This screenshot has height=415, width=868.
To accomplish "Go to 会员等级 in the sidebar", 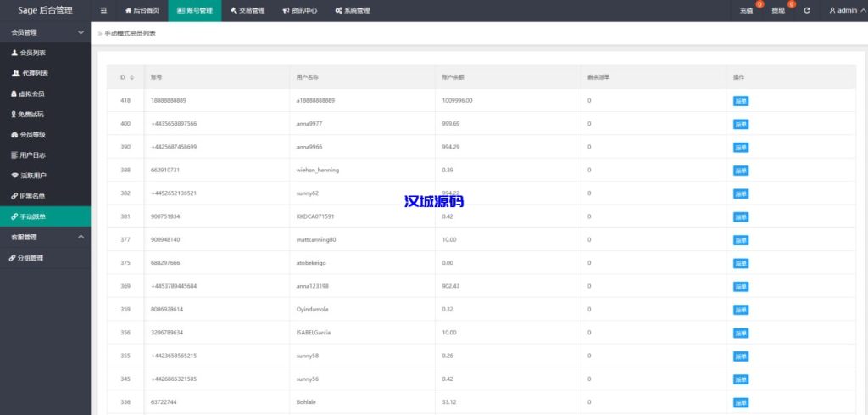I will (32, 134).
